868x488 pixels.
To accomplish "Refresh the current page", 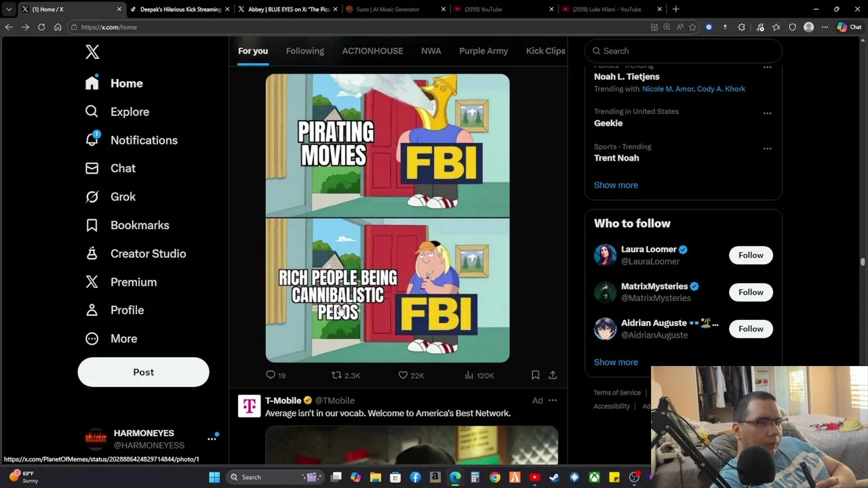I will click(41, 27).
